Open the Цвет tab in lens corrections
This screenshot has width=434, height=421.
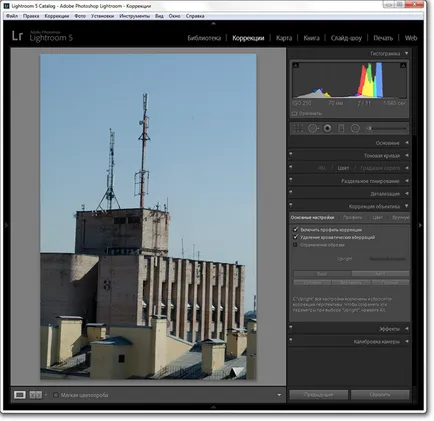click(x=377, y=218)
